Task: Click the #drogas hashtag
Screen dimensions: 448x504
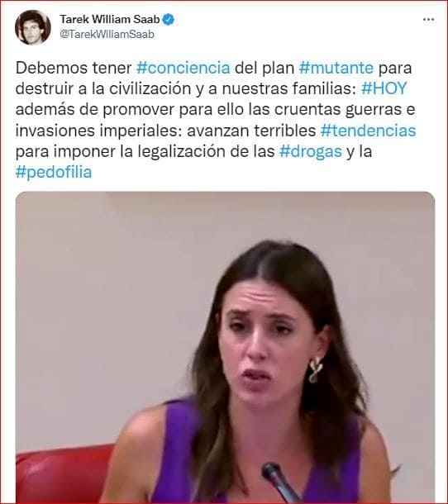Action: point(310,151)
